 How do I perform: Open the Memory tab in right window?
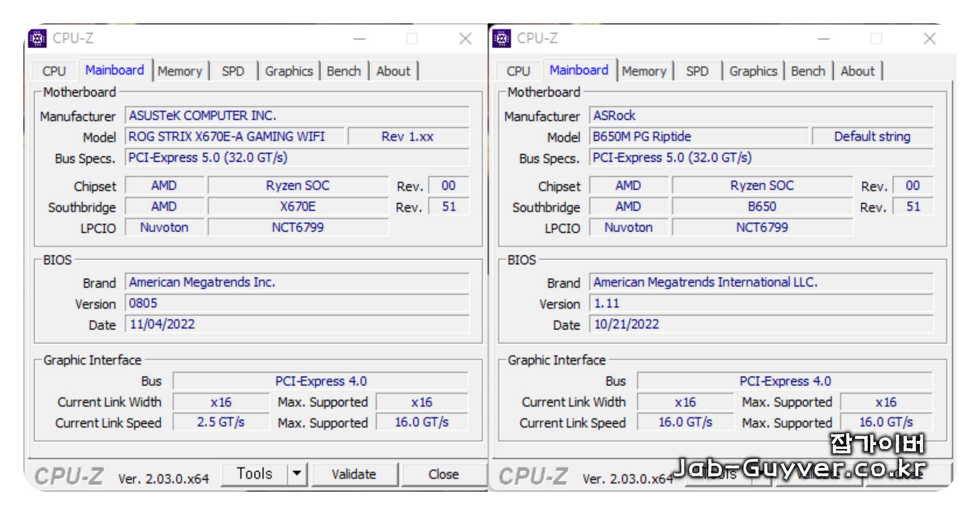point(644,71)
